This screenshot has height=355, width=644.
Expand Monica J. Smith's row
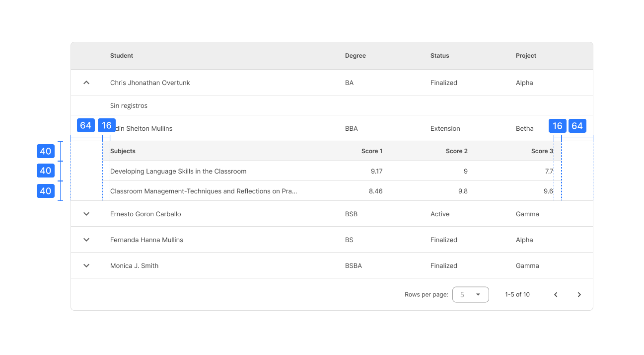tap(86, 266)
